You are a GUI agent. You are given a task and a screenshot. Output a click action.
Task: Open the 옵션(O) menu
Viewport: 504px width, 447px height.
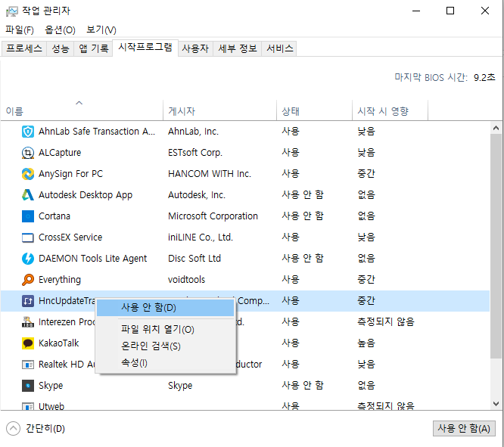(x=60, y=30)
